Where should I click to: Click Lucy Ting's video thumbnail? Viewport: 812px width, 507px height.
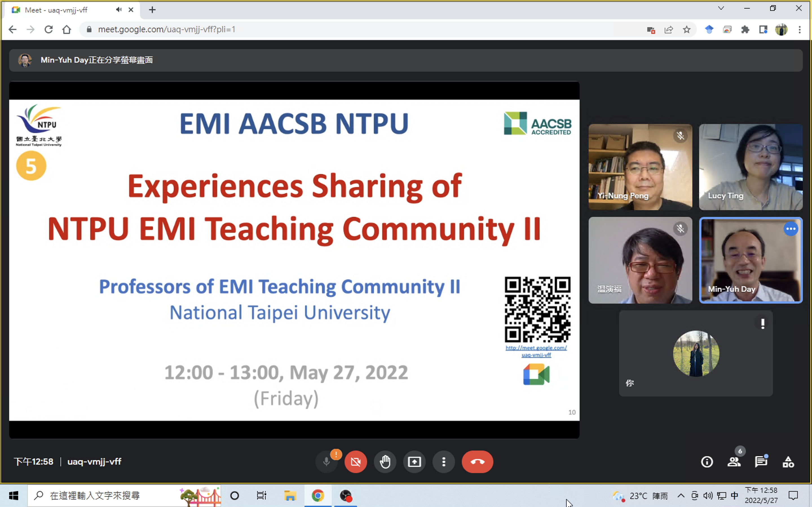point(751,167)
